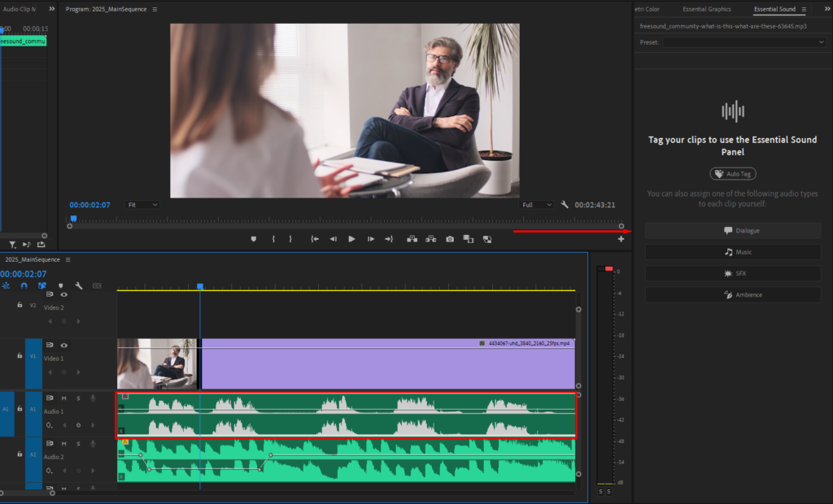This screenshot has height=504, width=833.
Task: Toggle Linked Selection in the timeline
Action: click(42, 285)
